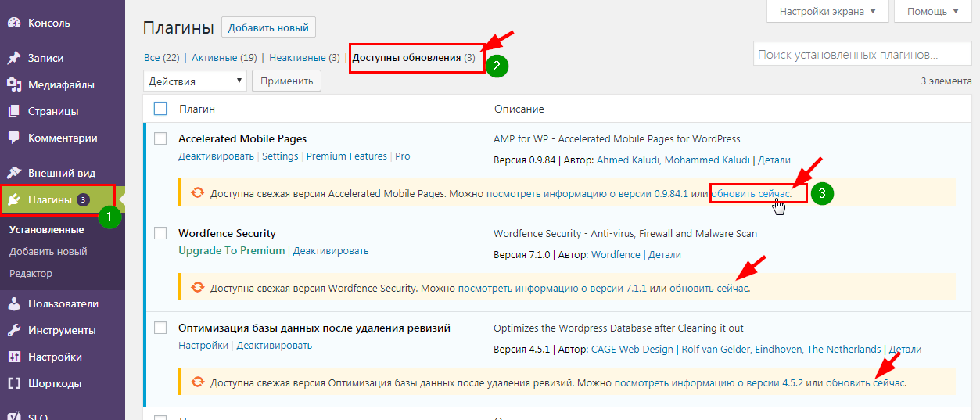The image size is (980, 420).
Task: Check the database optimization plugin checkbox
Action: 160,328
